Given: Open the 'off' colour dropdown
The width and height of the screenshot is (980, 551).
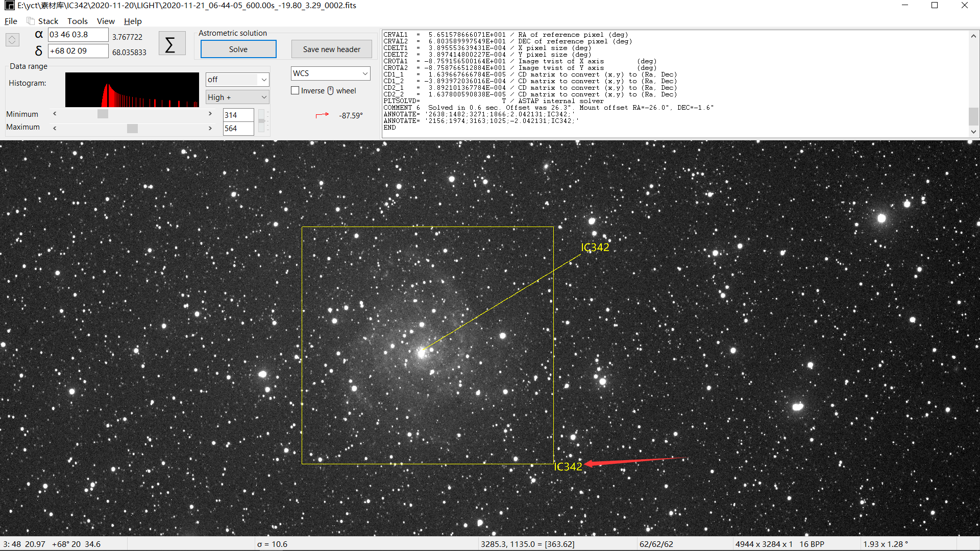Looking at the screenshot, I should tap(237, 80).
